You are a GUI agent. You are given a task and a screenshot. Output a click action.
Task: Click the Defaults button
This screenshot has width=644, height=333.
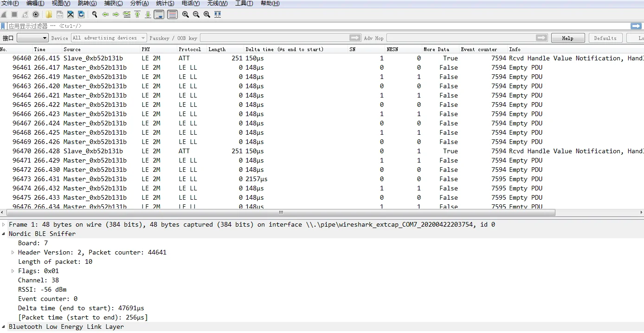(605, 38)
